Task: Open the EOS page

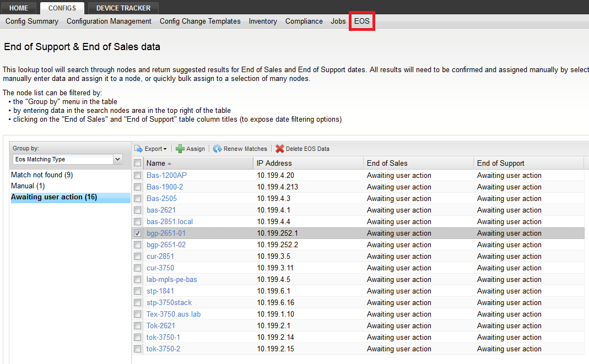Action: pyautogui.click(x=362, y=21)
